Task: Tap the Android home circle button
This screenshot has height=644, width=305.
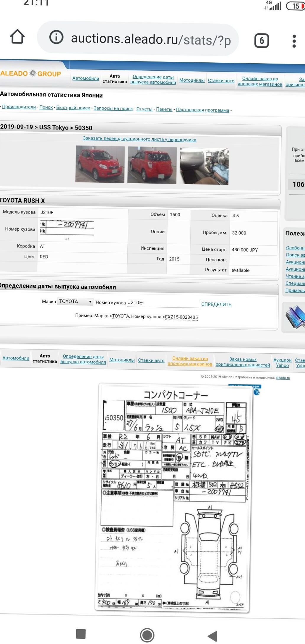Action: [147, 635]
